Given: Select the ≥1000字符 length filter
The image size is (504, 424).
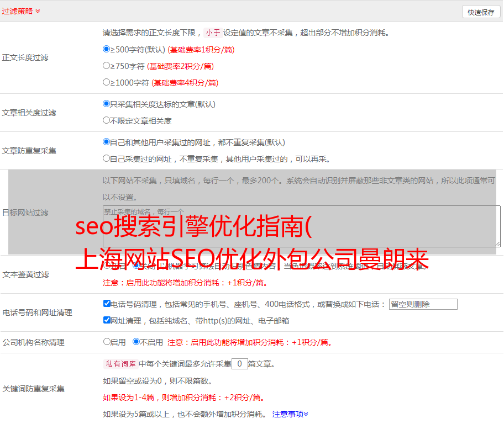Looking at the screenshot, I should [x=107, y=82].
